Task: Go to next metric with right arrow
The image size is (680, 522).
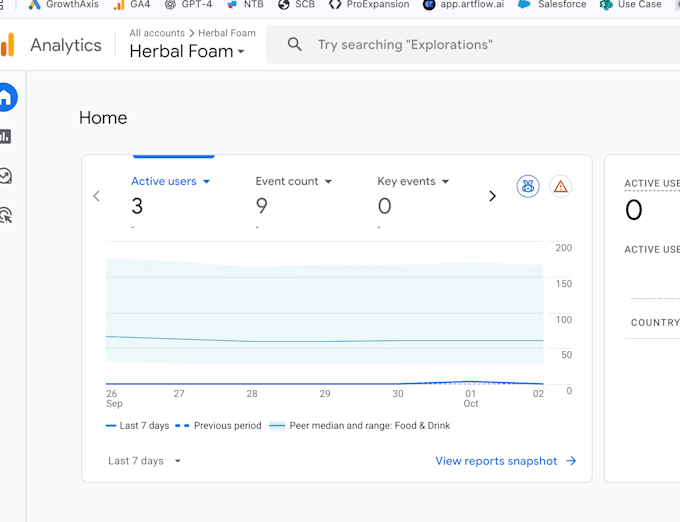Action: pos(492,196)
